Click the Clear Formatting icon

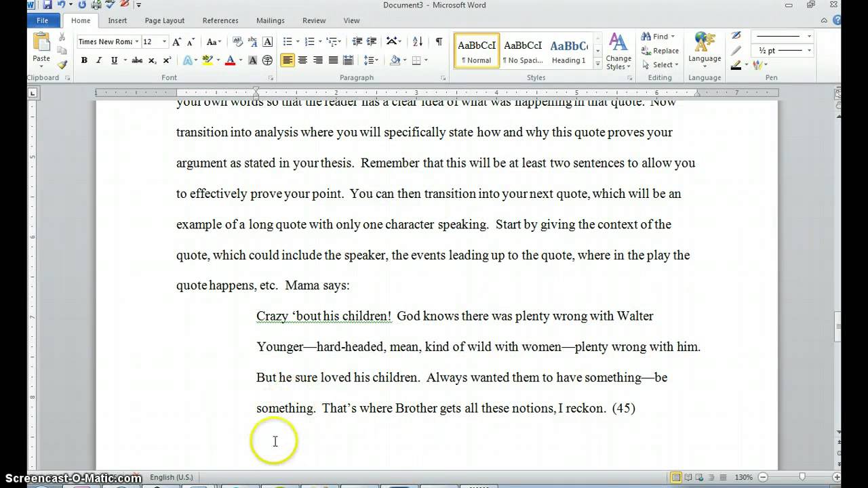[x=237, y=42]
